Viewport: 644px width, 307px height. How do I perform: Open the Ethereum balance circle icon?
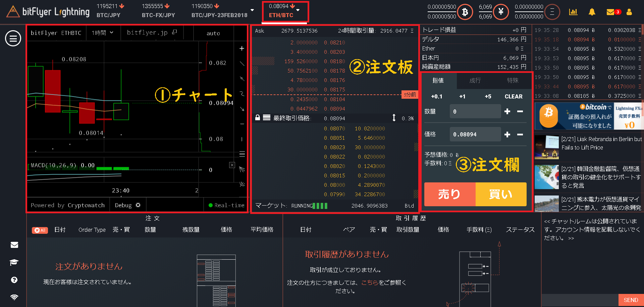click(x=552, y=12)
